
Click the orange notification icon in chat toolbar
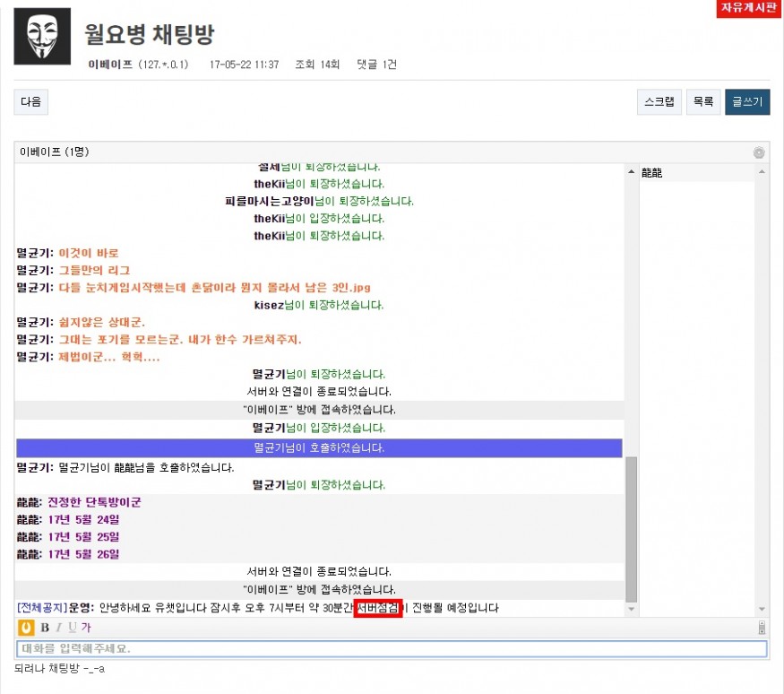[x=26, y=627]
